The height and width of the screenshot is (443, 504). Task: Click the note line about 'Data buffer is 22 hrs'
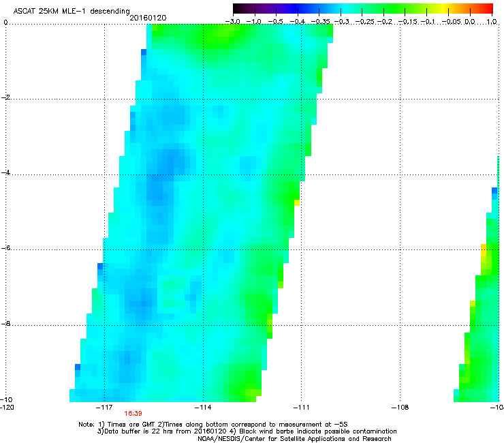(x=247, y=431)
